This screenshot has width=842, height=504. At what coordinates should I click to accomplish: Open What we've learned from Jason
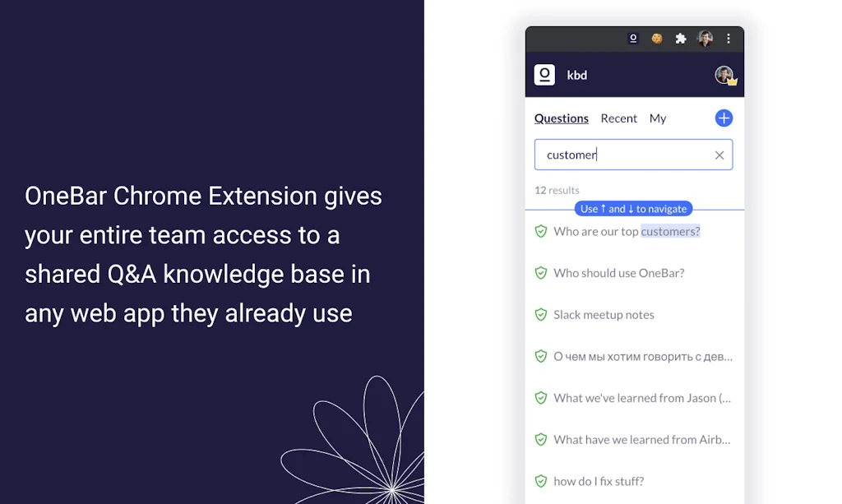tap(642, 398)
